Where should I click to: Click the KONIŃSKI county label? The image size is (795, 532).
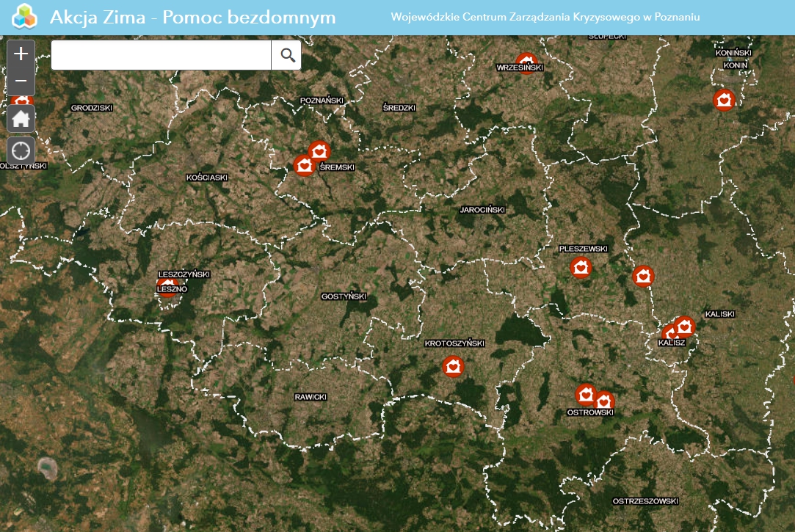click(x=733, y=53)
